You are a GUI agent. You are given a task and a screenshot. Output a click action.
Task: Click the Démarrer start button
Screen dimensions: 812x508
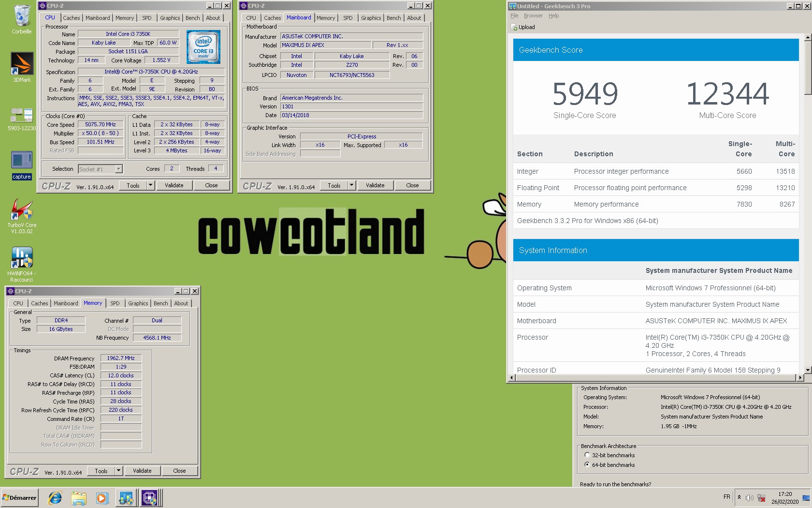point(19,497)
